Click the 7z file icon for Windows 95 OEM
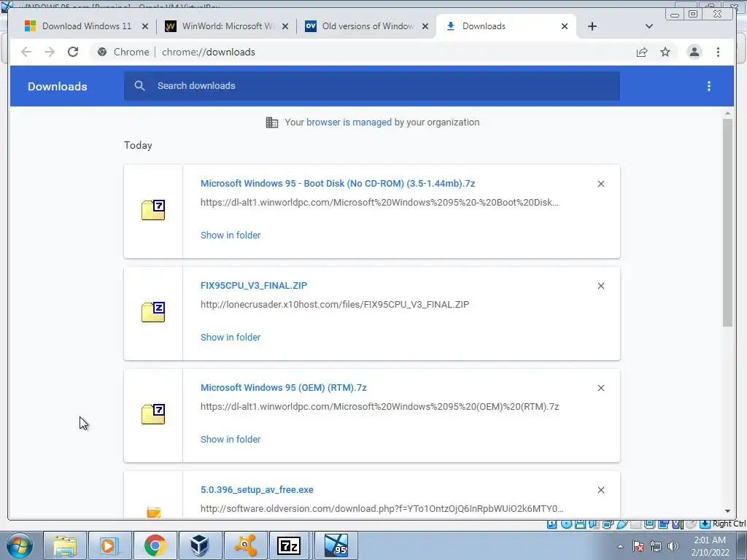The width and height of the screenshot is (747, 560). 153,414
